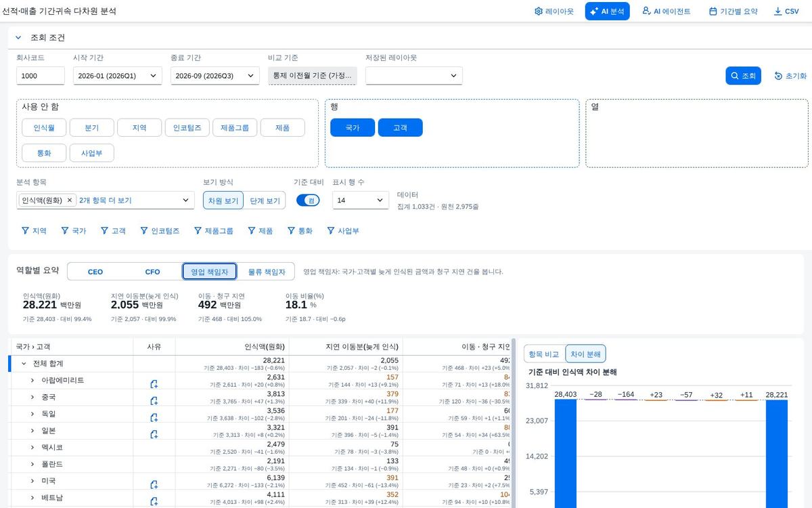The image size is (812, 508).
Task: Select the CEO role summary
Action: coord(95,272)
